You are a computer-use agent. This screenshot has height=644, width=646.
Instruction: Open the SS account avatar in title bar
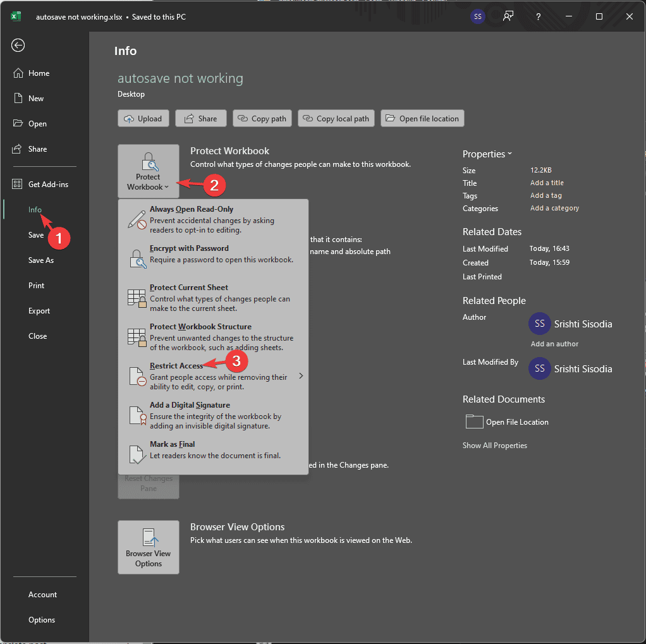(477, 16)
